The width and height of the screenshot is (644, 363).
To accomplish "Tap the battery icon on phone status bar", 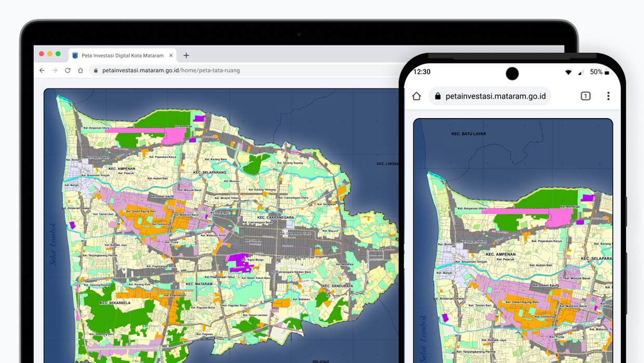I will point(607,72).
